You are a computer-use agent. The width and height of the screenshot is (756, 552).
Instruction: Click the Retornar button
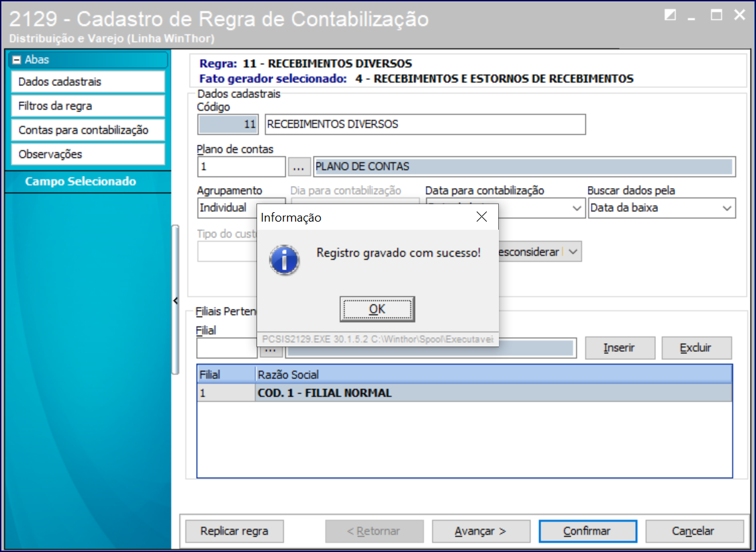374,531
